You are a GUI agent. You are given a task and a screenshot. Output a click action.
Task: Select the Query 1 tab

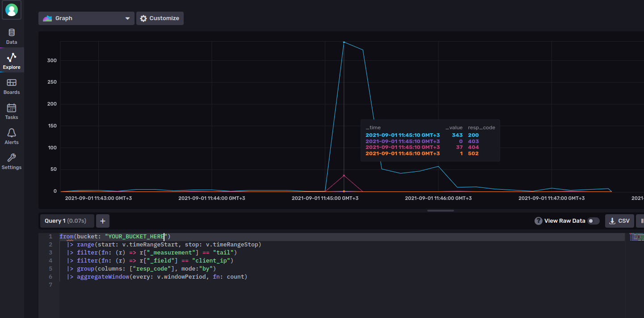pyautogui.click(x=67, y=221)
